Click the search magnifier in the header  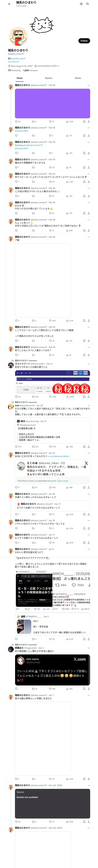tap(88, 4)
